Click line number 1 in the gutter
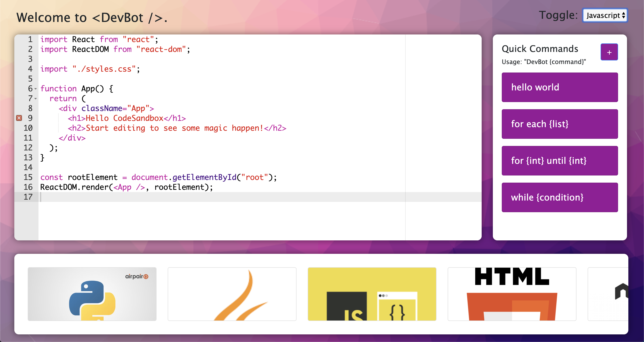 point(30,40)
